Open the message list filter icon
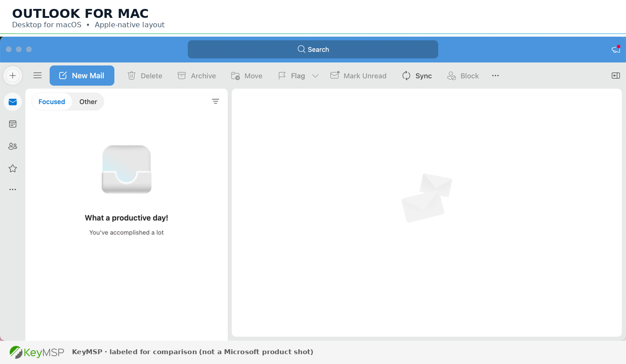This screenshot has height=364, width=626. point(216,101)
